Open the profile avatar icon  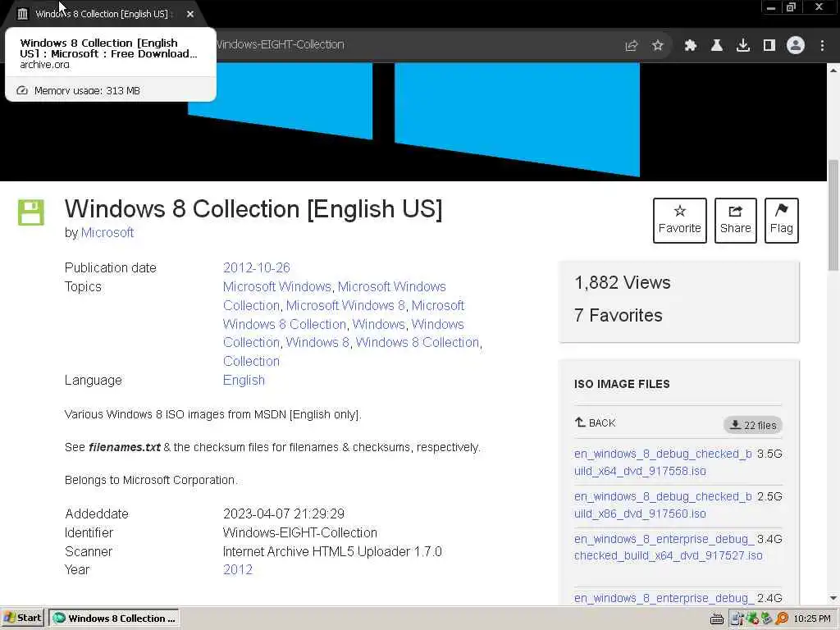pos(796,45)
